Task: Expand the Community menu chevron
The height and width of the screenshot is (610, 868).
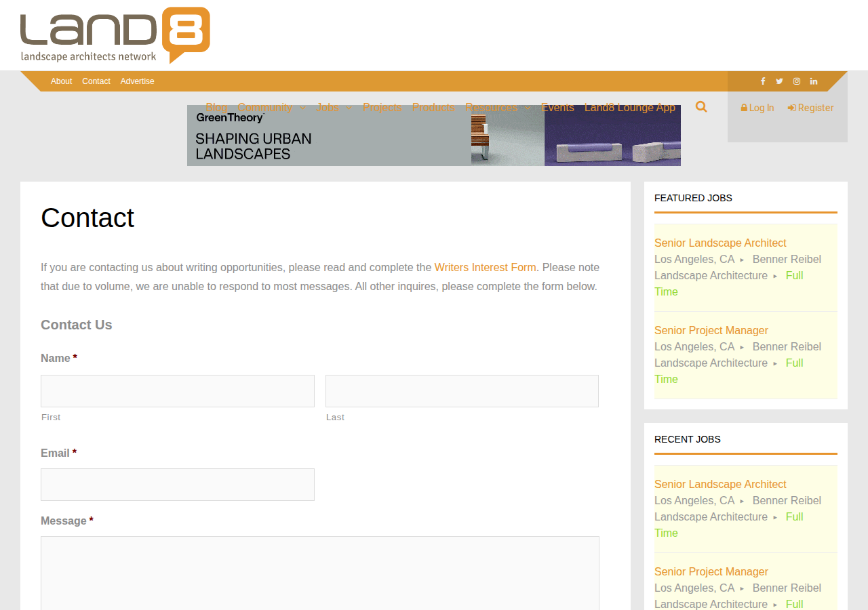Action: (302, 108)
